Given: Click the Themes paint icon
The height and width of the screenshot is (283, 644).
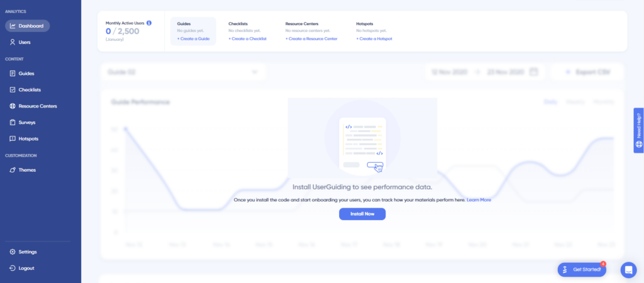Looking at the screenshot, I should click(13, 170).
